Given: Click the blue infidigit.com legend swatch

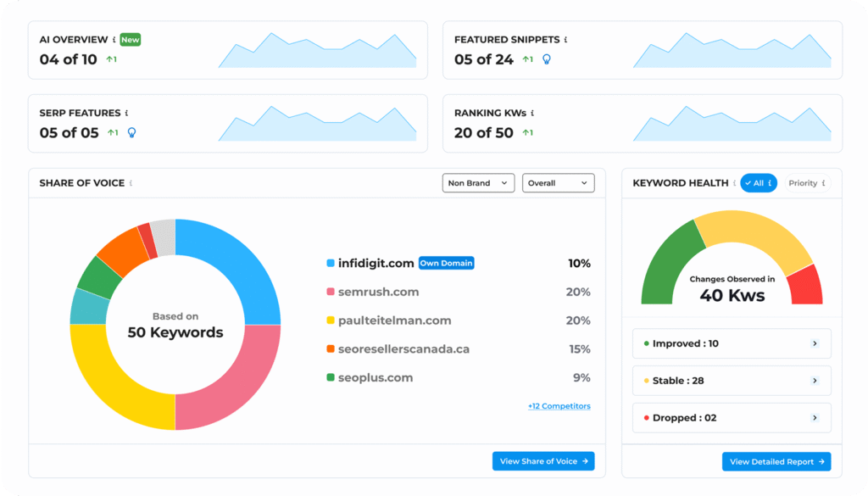Looking at the screenshot, I should click(331, 264).
